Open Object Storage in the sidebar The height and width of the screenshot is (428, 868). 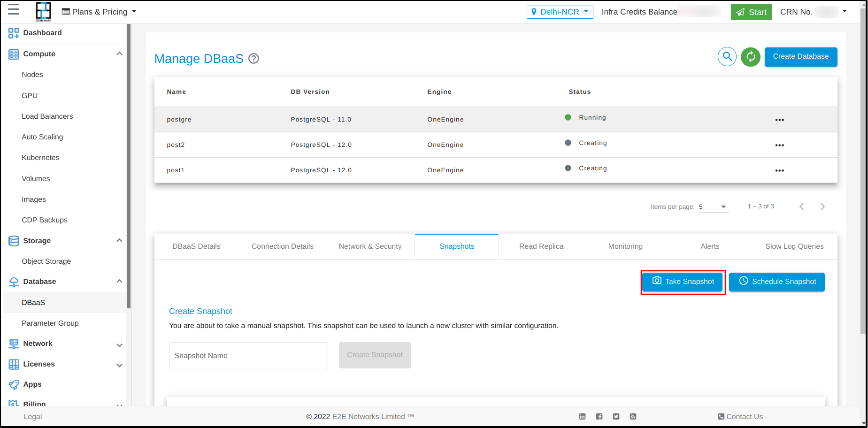pos(46,261)
